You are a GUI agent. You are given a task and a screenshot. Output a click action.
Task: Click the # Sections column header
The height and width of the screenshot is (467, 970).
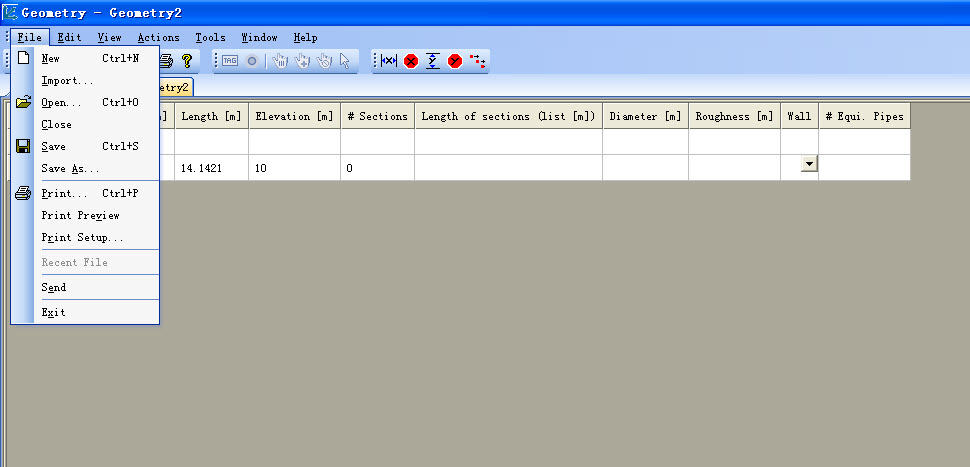click(377, 116)
